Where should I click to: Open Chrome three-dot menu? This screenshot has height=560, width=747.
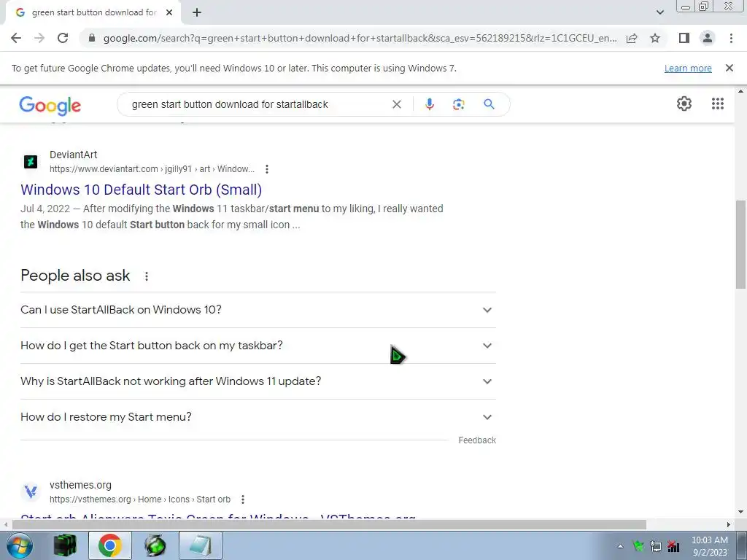[731, 38]
